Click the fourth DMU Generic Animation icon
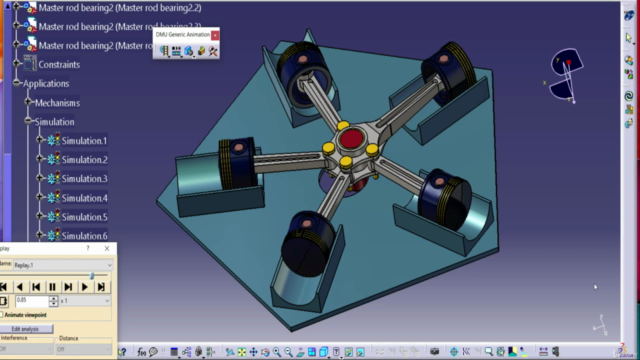 tap(201, 51)
